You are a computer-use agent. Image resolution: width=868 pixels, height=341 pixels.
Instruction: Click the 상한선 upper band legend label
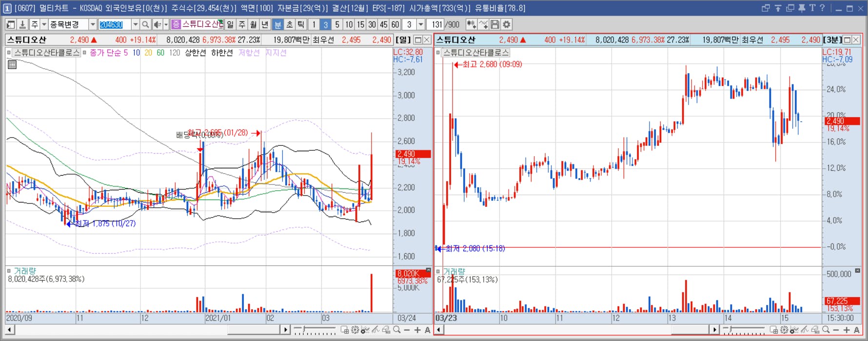pos(195,53)
